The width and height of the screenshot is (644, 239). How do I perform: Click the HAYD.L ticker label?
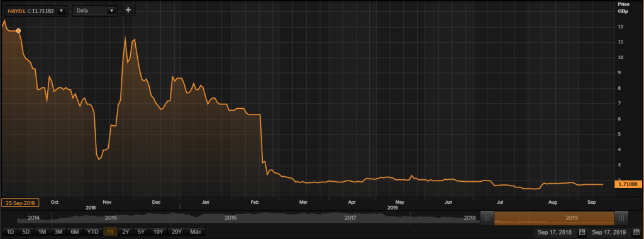16,11
